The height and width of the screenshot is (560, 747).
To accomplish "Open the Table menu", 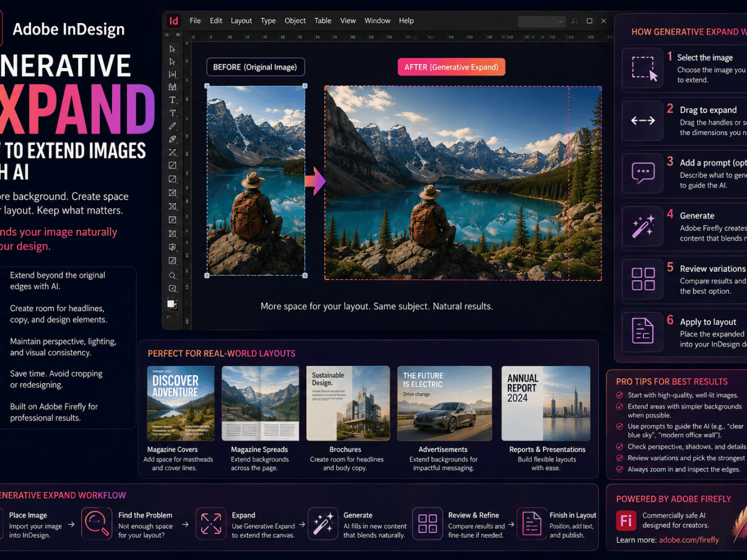I will pyautogui.click(x=322, y=21).
